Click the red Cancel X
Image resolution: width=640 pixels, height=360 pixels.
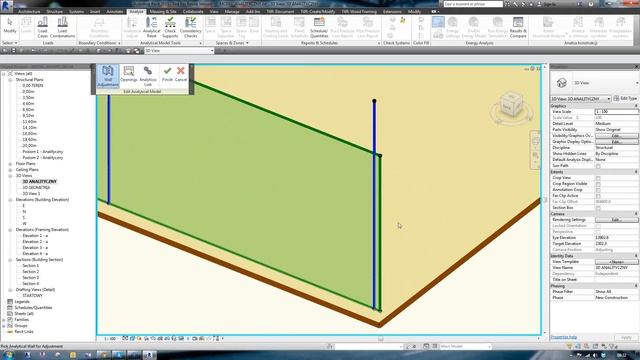point(181,74)
